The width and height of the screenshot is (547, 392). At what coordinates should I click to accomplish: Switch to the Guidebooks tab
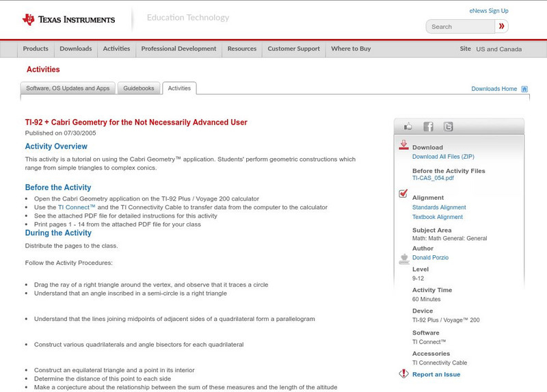point(139,88)
